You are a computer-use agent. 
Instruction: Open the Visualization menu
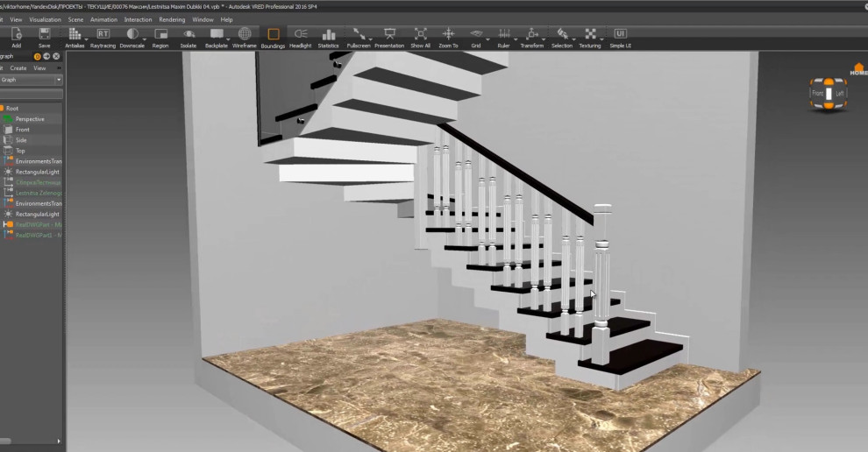coord(46,19)
